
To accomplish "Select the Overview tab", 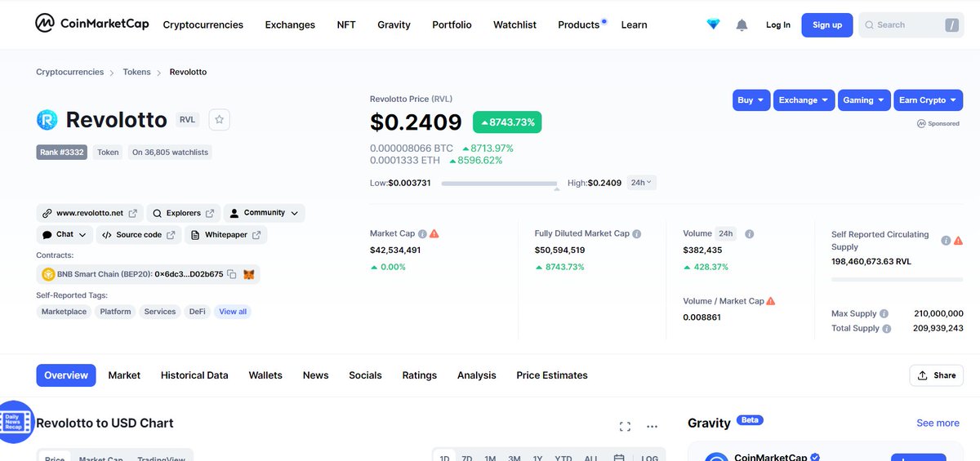I will 66,375.
